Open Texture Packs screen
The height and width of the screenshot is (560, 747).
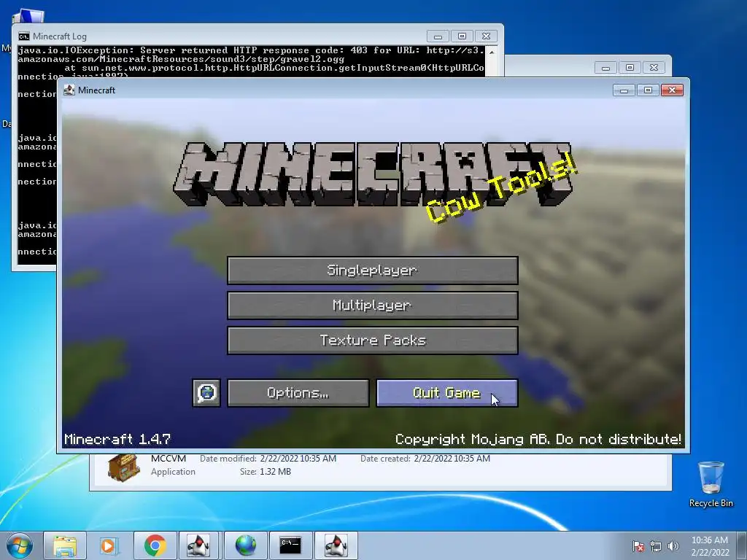(373, 341)
